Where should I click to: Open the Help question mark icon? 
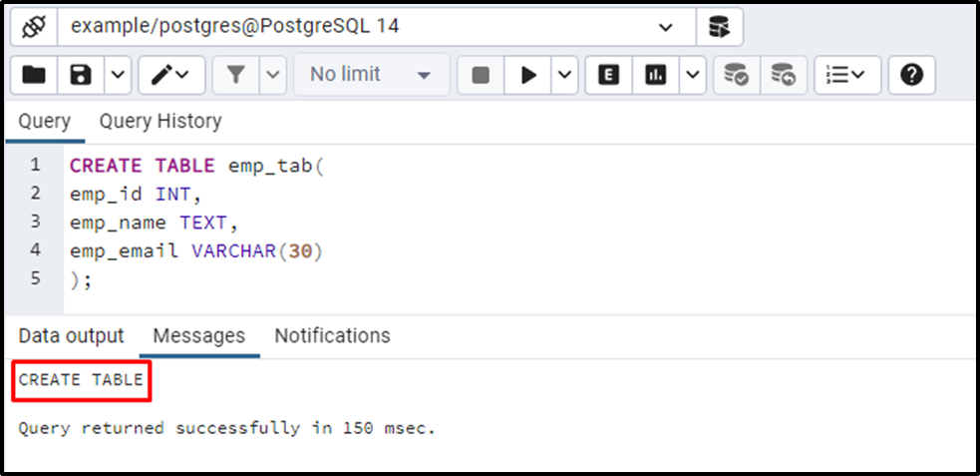coord(912,75)
